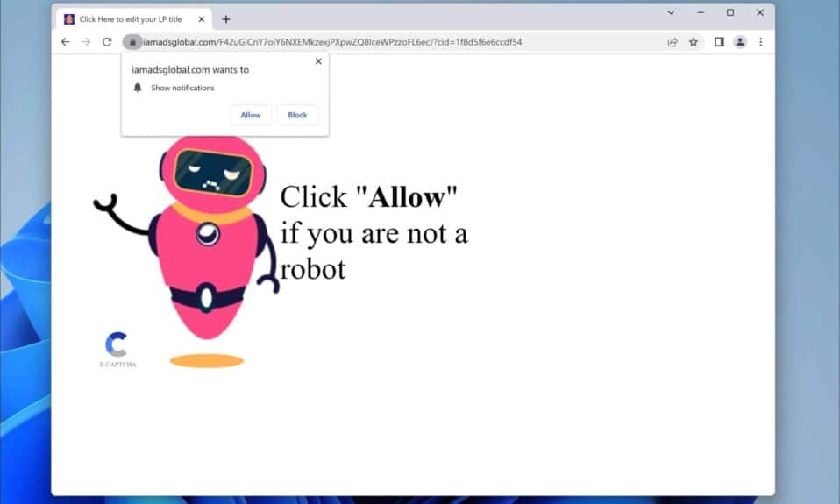Click the bell icon beside Show notifications
Viewport: 840px width, 504px height.
(138, 88)
